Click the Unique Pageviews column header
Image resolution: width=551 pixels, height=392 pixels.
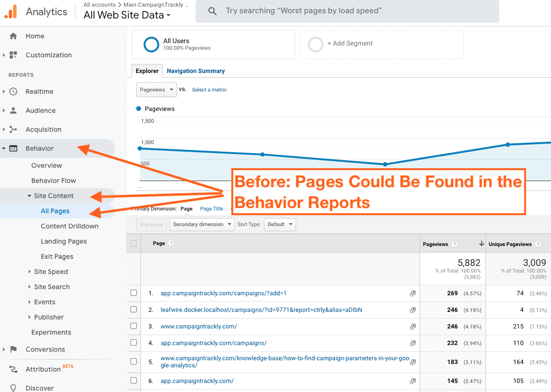510,244
